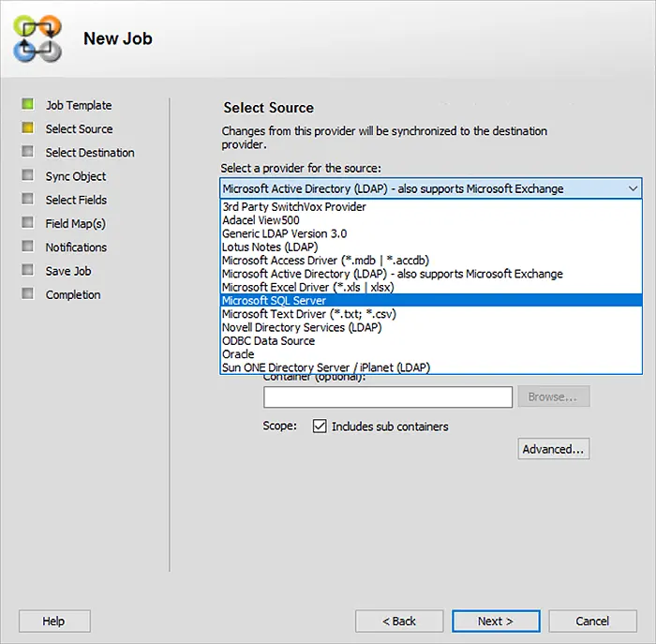Click the green Job Template step indicator

[x=27, y=104]
